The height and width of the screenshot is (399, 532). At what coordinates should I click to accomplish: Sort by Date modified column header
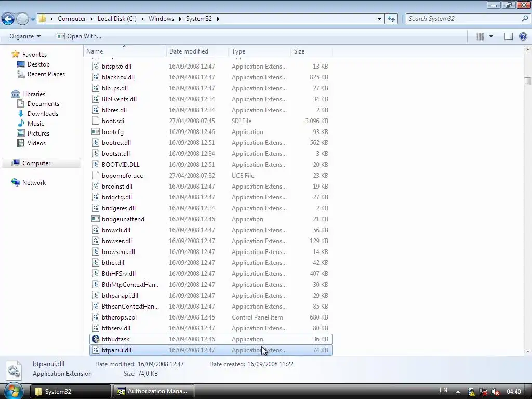197,51
